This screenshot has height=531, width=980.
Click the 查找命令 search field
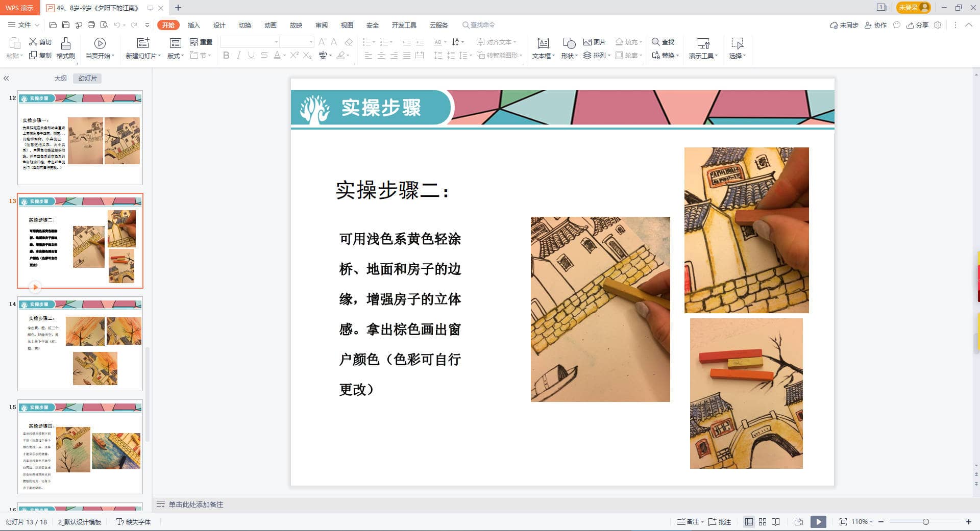coord(479,25)
